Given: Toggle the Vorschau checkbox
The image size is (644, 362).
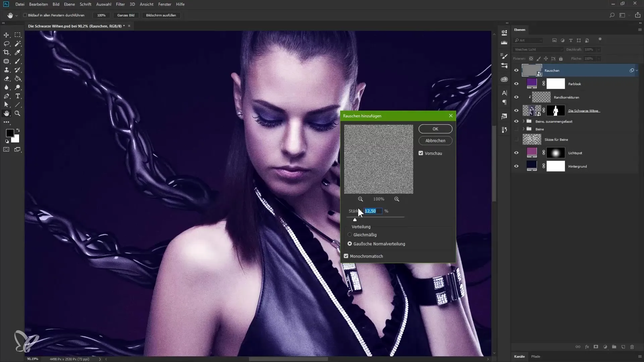Looking at the screenshot, I should pos(421,153).
